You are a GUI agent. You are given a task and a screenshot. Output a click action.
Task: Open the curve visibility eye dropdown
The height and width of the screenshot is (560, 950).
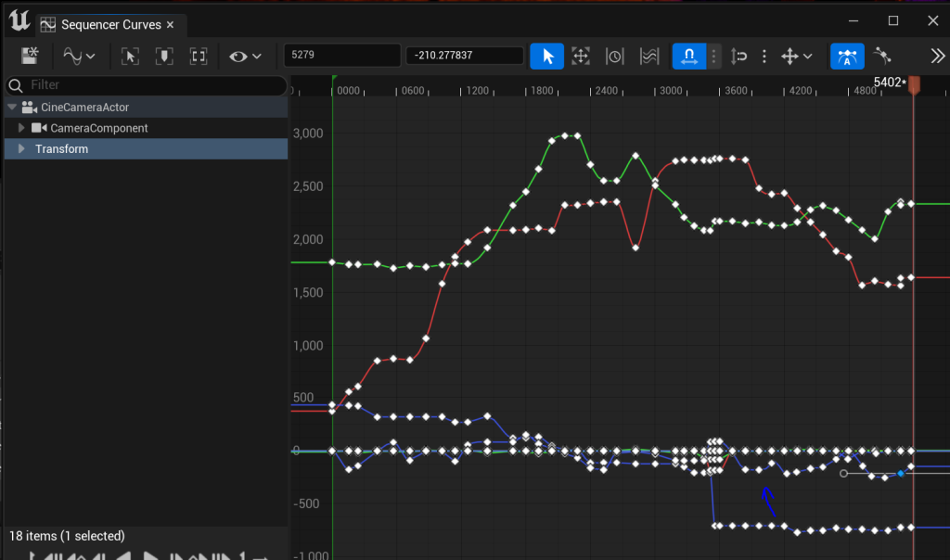click(x=246, y=56)
